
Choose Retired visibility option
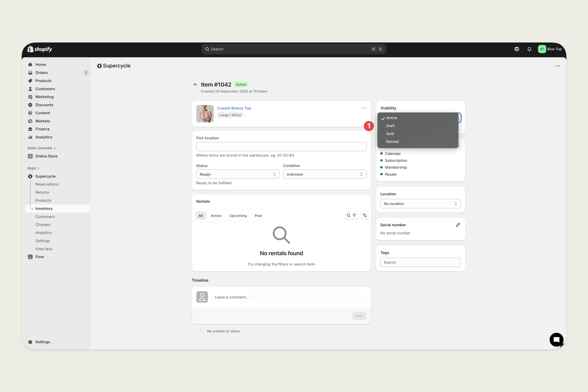392,141
